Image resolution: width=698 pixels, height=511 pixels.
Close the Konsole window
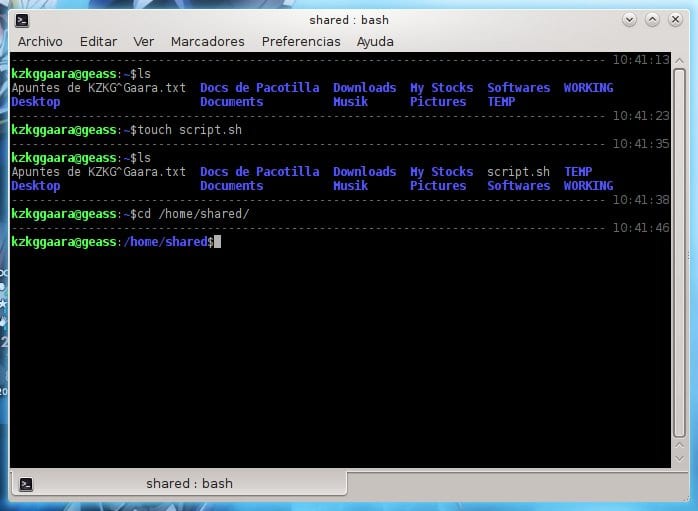[676, 20]
